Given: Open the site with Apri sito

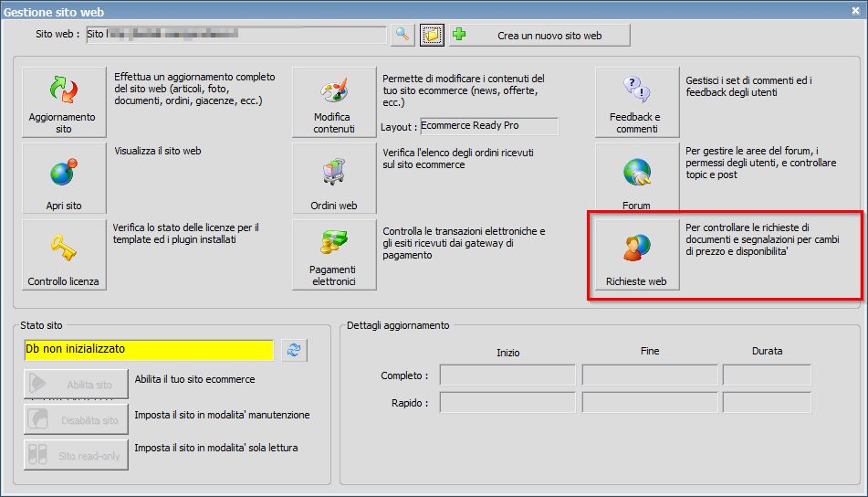Looking at the screenshot, I should coord(64,178).
